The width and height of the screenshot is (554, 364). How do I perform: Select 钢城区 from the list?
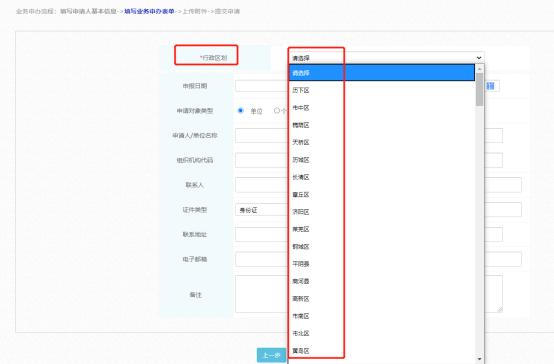click(x=382, y=246)
